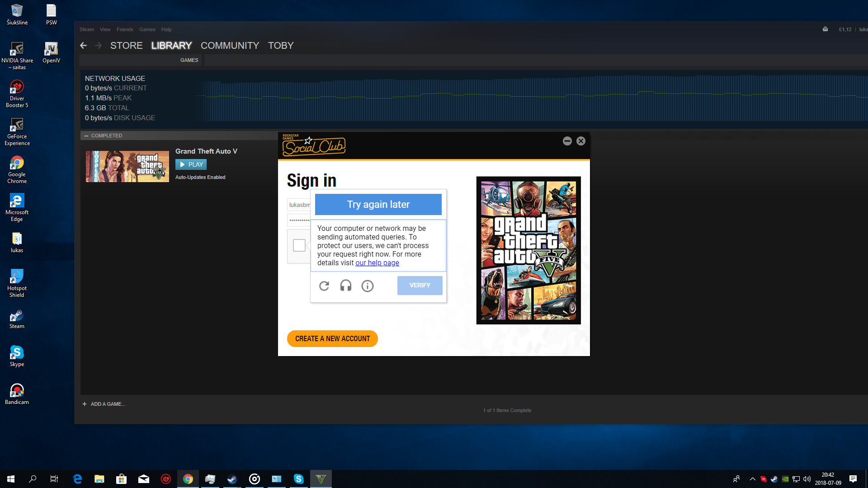Open Skype from the taskbar
The image size is (868, 488).
[299, 479]
